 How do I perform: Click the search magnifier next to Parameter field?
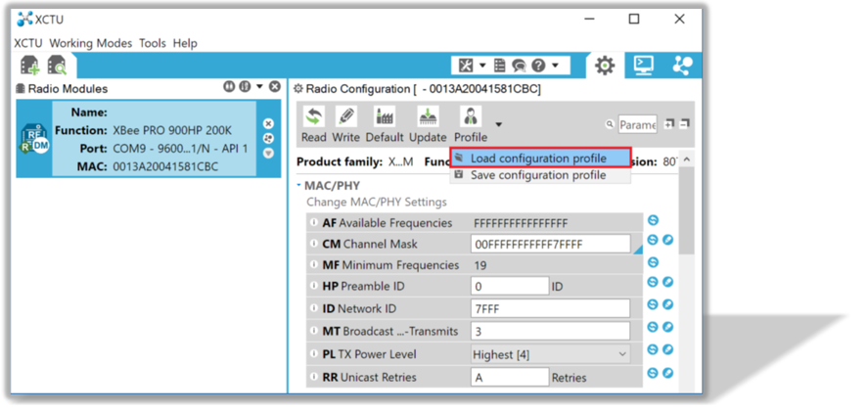point(610,124)
